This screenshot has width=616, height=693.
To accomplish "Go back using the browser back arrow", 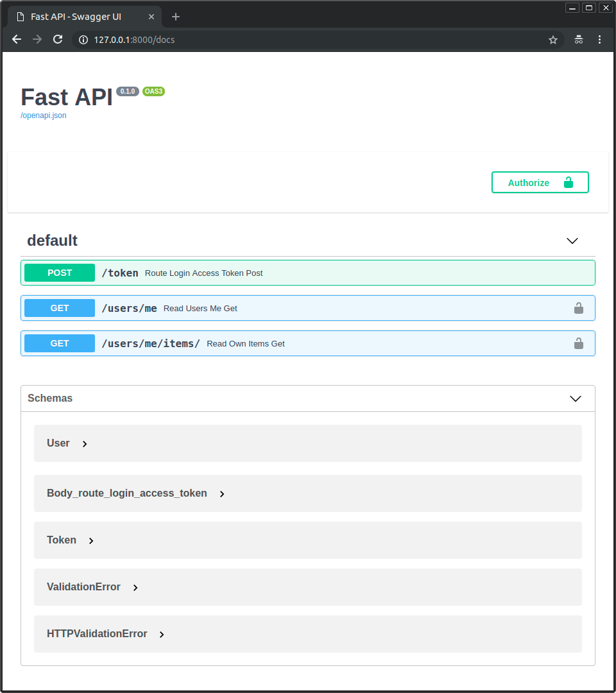I will point(17,40).
